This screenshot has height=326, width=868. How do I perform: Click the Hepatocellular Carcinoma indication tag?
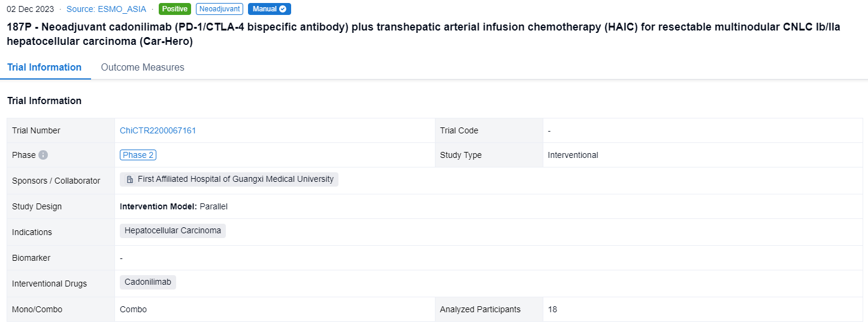click(x=173, y=231)
